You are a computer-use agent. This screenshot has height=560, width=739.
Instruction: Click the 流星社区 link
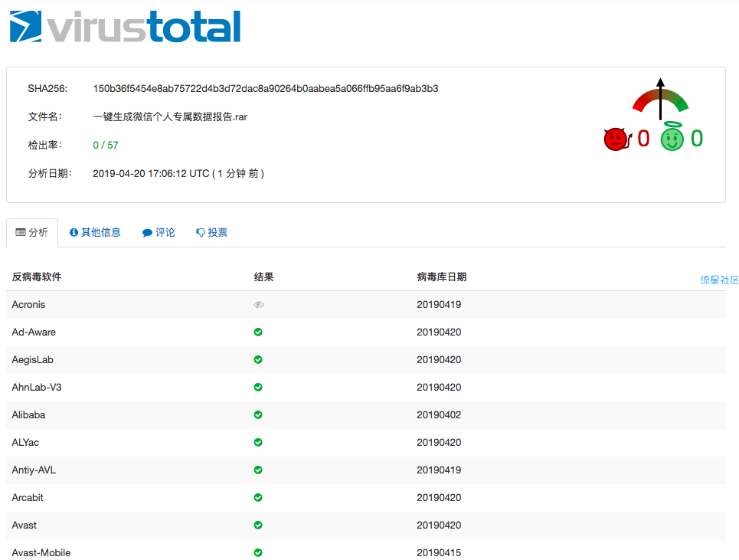(x=719, y=280)
